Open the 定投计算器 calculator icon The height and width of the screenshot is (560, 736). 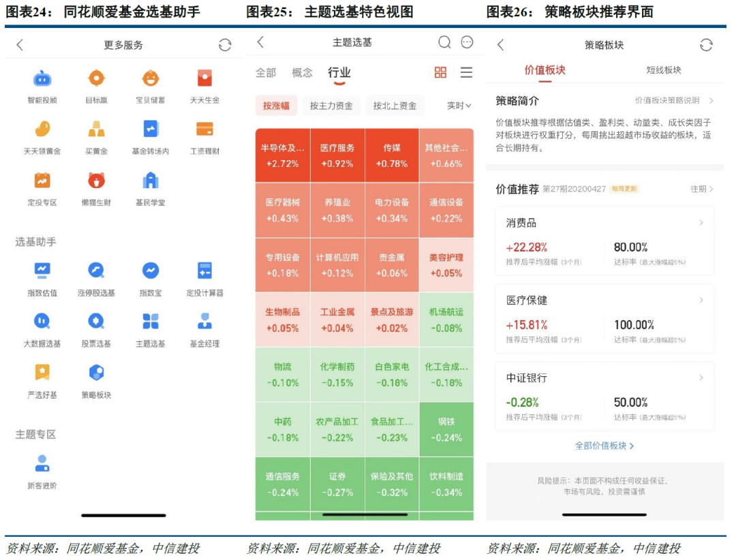(204, 270)
